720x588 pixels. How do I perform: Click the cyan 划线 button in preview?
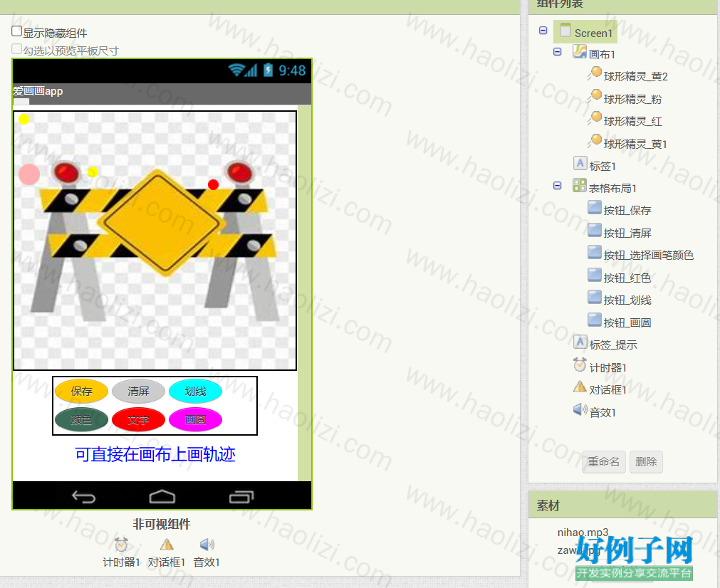coord(195,391)
